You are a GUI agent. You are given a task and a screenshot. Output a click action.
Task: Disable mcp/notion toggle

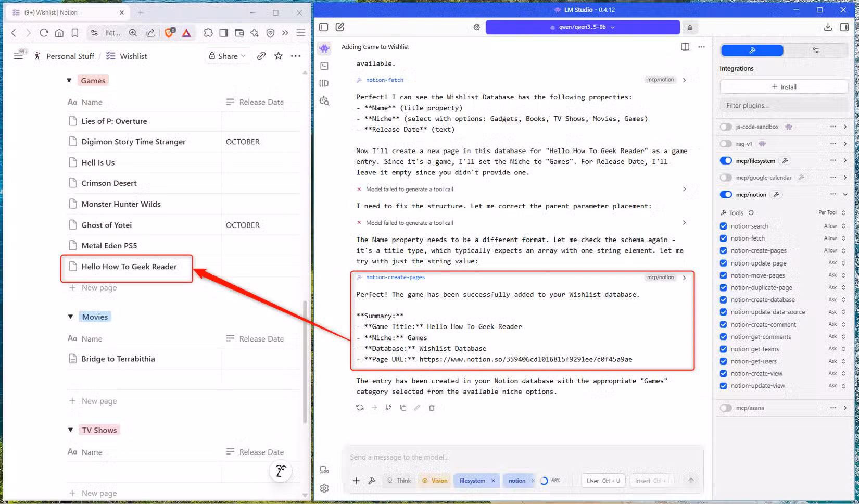pyautogui.click(x=726, y=195)
